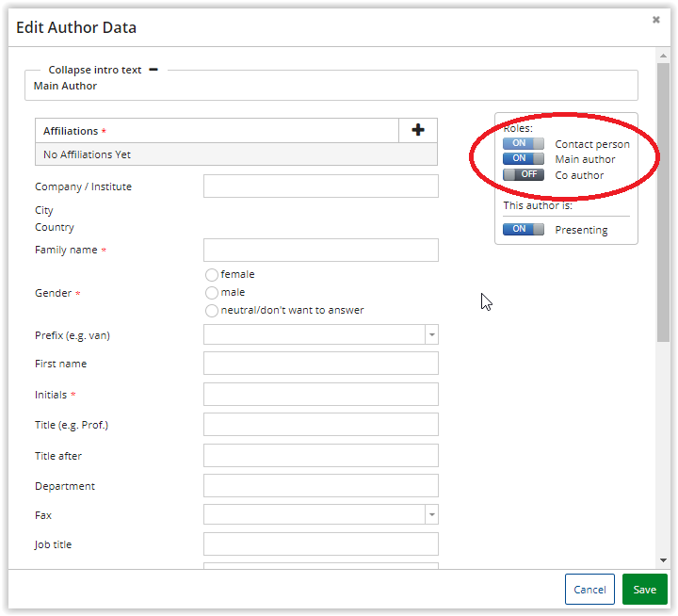Focus the Family name input field

pos(321,250)
